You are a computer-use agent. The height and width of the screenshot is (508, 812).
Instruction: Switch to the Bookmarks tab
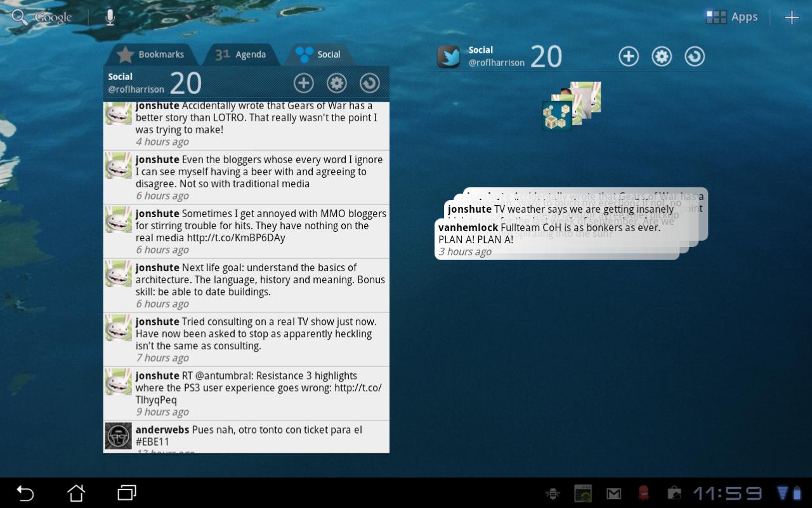point(151,55)
